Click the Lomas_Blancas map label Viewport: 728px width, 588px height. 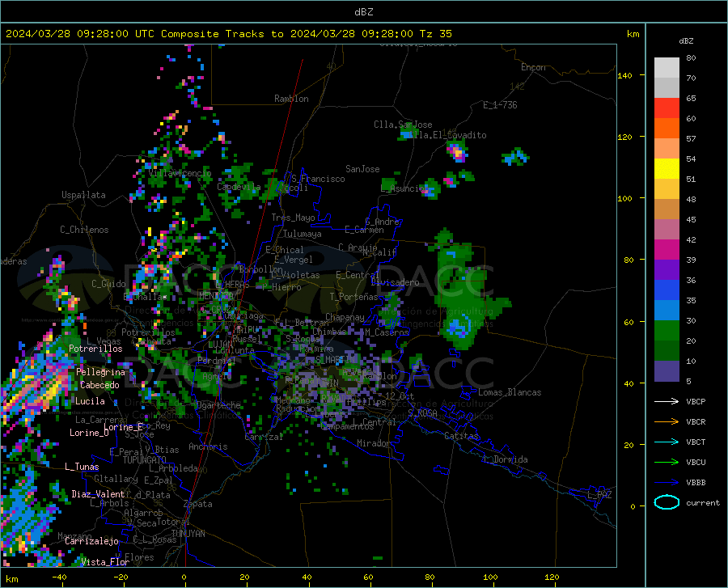[510, 392]
